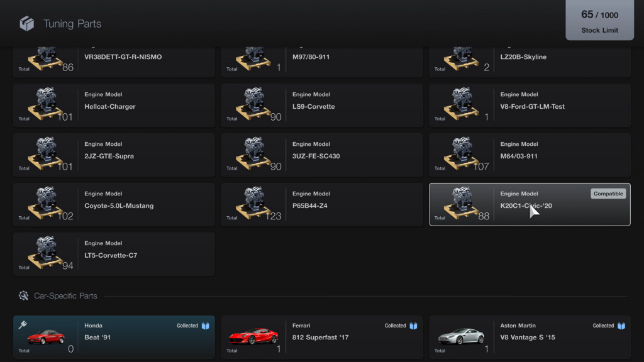Click the wrench icon on Honda Beat card

coord(23,325)
